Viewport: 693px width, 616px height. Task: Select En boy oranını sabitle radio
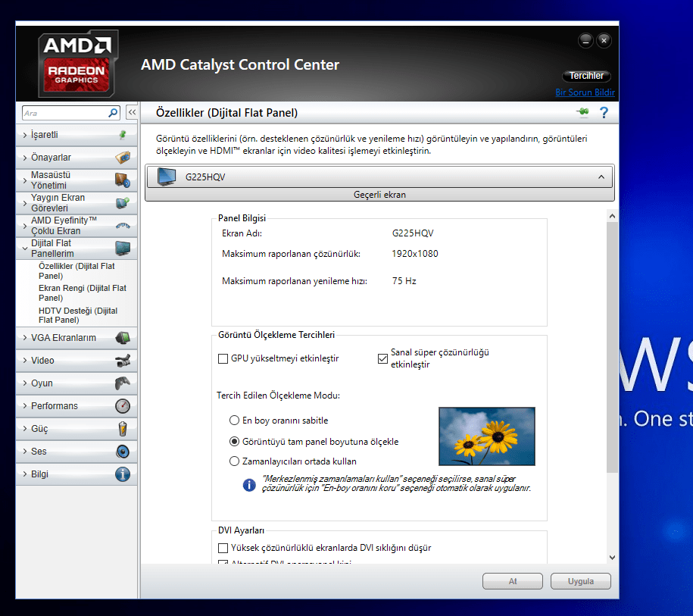click(x=234, y=420)
